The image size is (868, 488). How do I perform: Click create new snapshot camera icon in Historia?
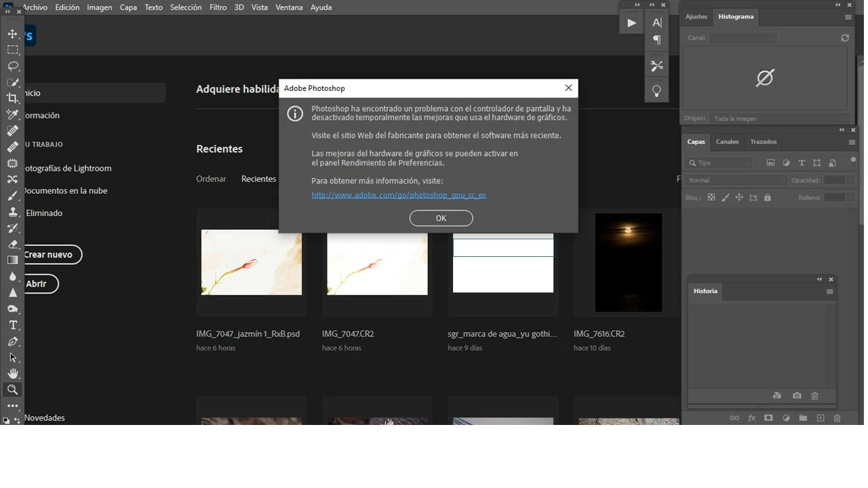pos(797,396)
